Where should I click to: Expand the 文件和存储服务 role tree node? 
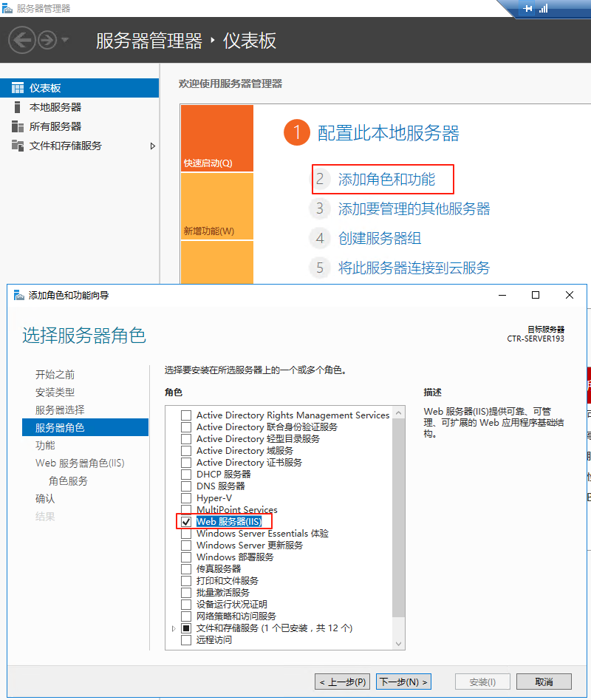174,628
